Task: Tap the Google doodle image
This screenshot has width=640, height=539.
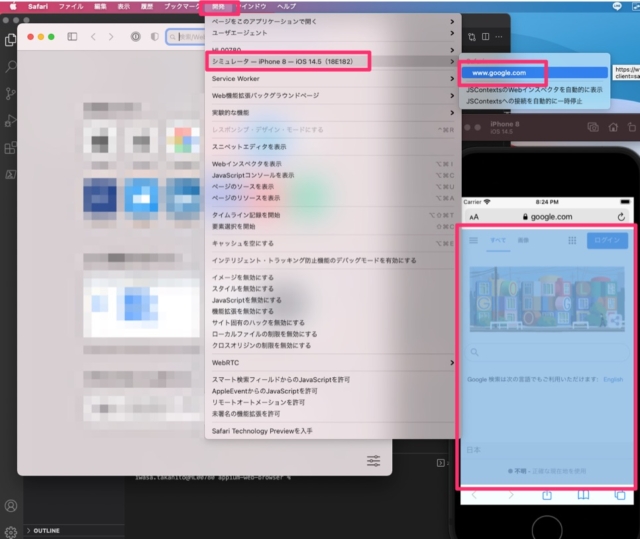Action: [x=547, y=299]
